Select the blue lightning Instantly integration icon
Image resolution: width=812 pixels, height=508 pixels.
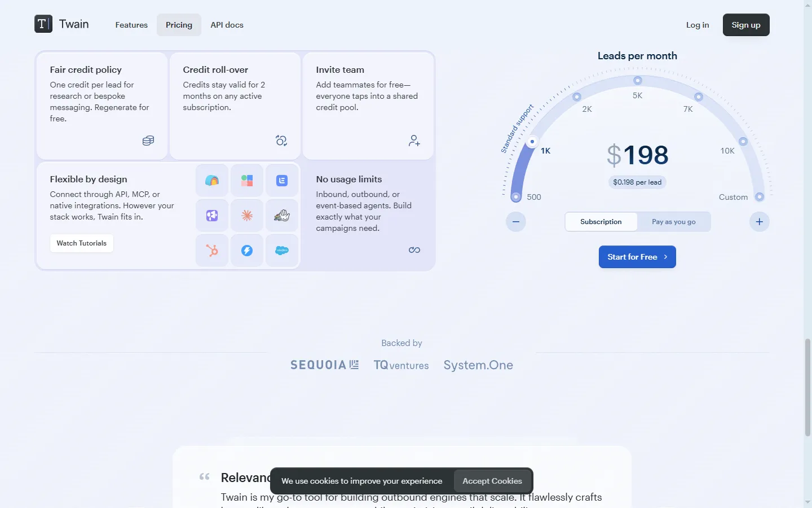click(x=246, y=250)
